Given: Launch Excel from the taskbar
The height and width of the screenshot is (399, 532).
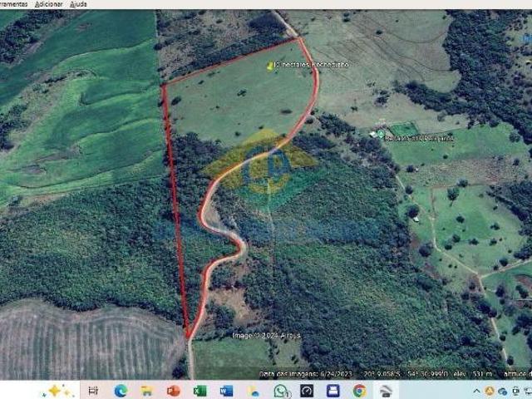Looking at the screenshot, I should point(199,390).
